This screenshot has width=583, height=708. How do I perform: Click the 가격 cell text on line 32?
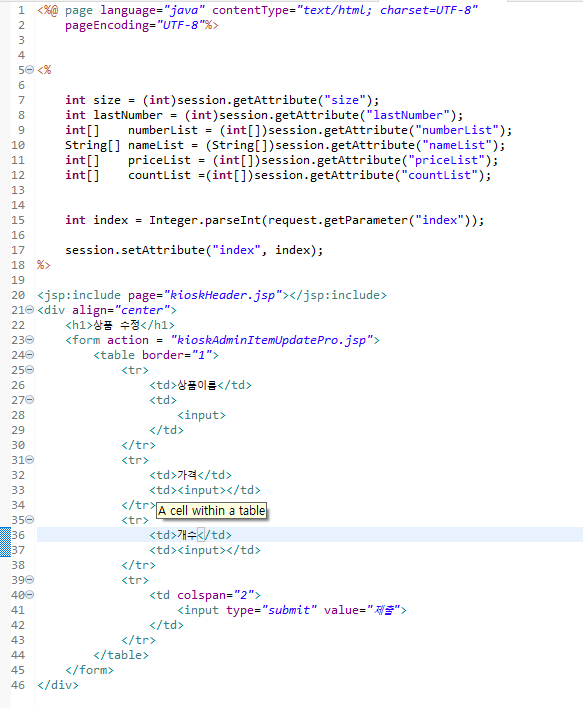(187, 475)
